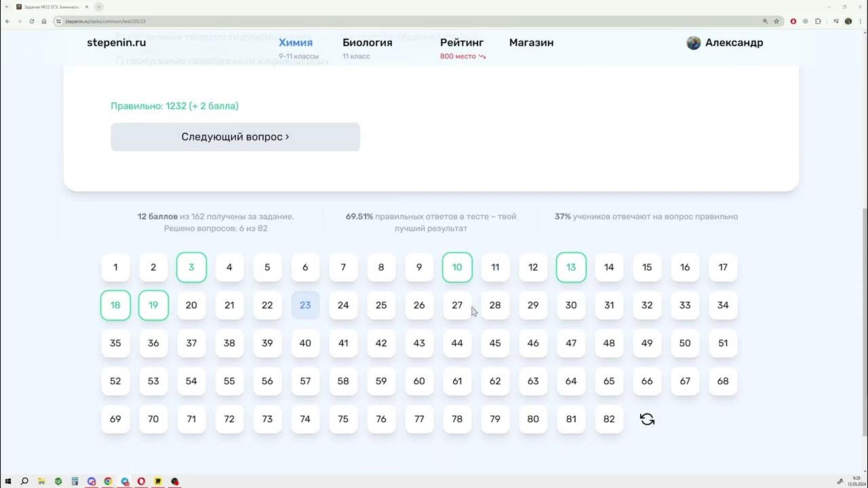Go to the Биология menu item
The image size is (868, 488).
[x=367, y=43]
